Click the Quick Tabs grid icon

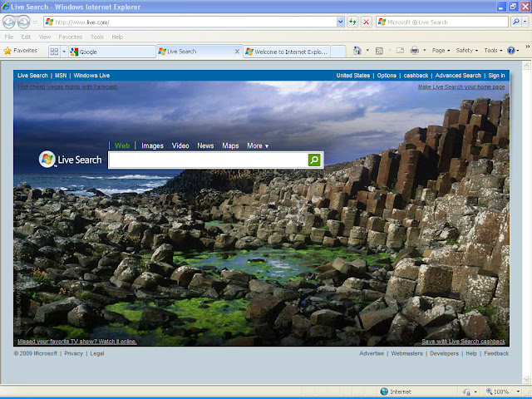(x=54, y=52)
